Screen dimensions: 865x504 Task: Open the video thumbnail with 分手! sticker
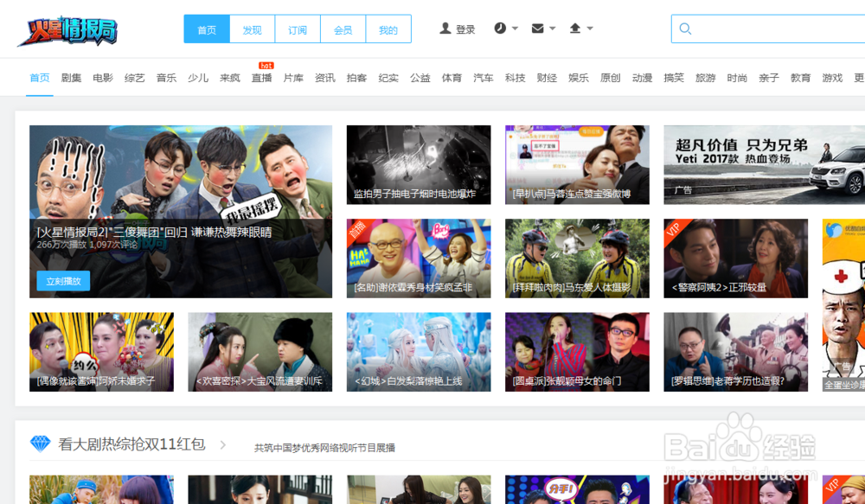tap(577, 489)
